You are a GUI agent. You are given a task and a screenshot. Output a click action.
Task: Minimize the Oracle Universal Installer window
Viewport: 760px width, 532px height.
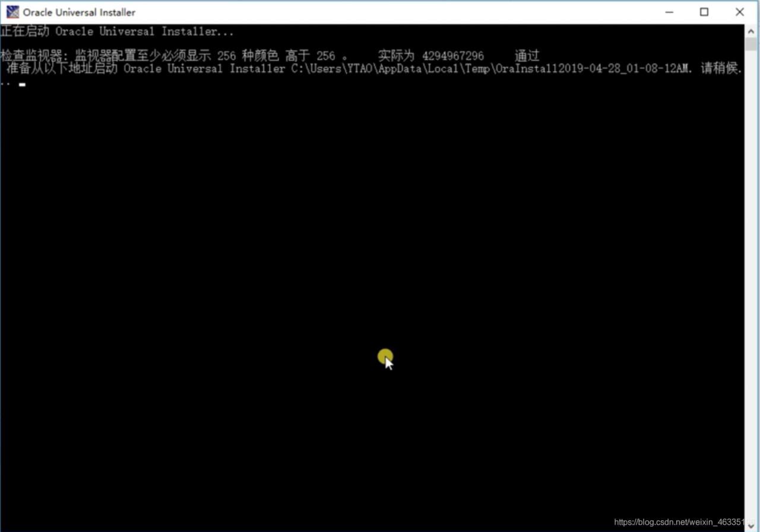(669, 12)
